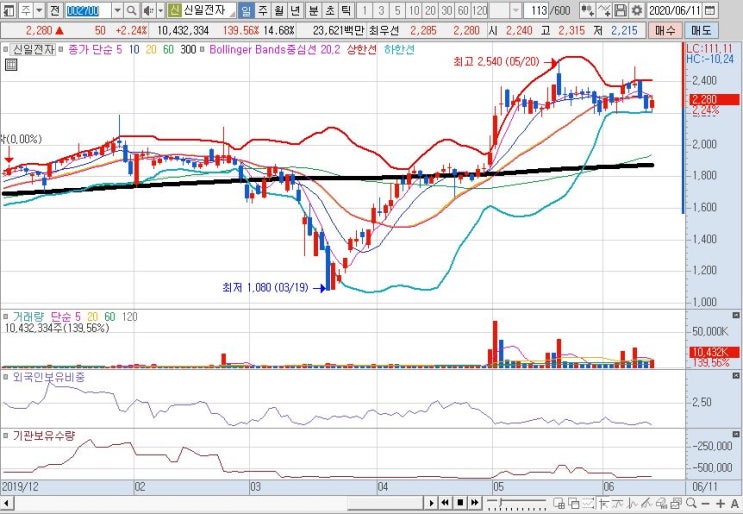
Task: Click the 전 button near stock code
Action: pyautogui.click(x=55, y=10)
